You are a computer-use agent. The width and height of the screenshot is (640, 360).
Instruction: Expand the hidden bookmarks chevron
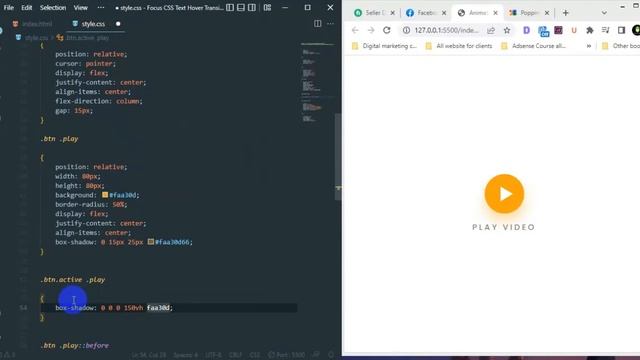[x=589, y=46]
